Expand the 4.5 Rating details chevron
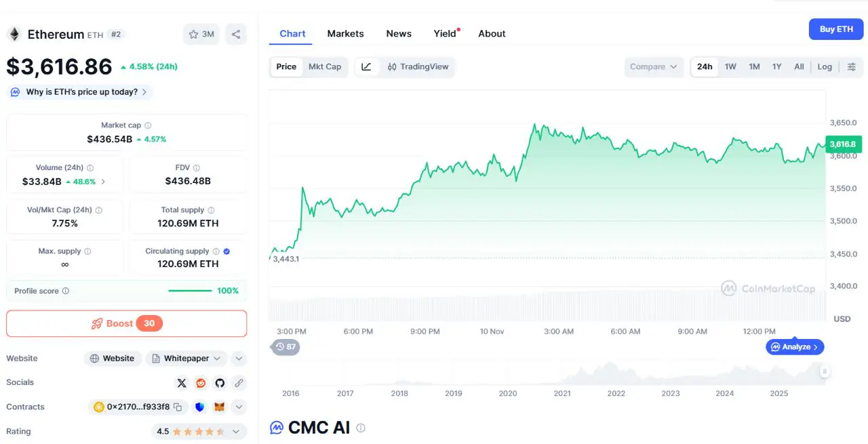The image size is (868, 444). coord(236,432)
